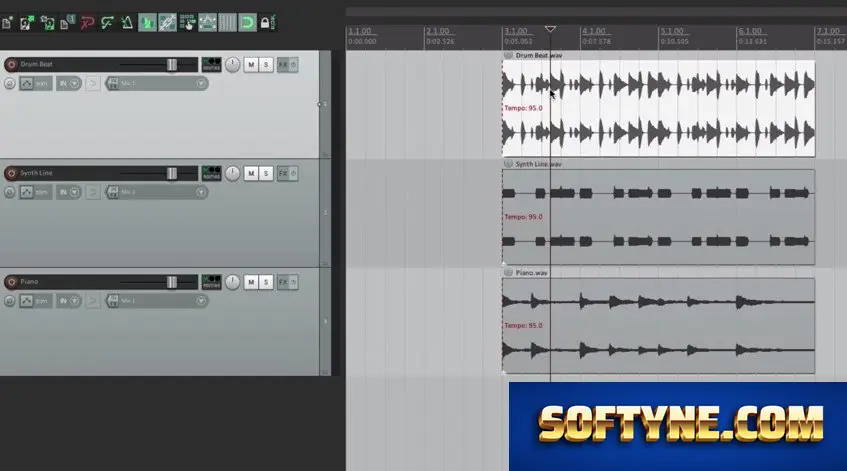
Task: Toggle the grid lines toolbar icon
Action: 227,23
